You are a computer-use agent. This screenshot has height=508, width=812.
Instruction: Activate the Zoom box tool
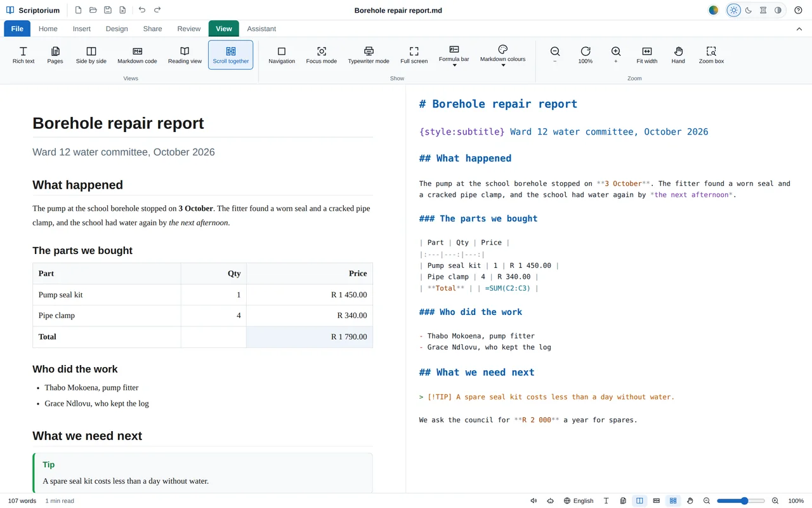click(x=711, y=55)
